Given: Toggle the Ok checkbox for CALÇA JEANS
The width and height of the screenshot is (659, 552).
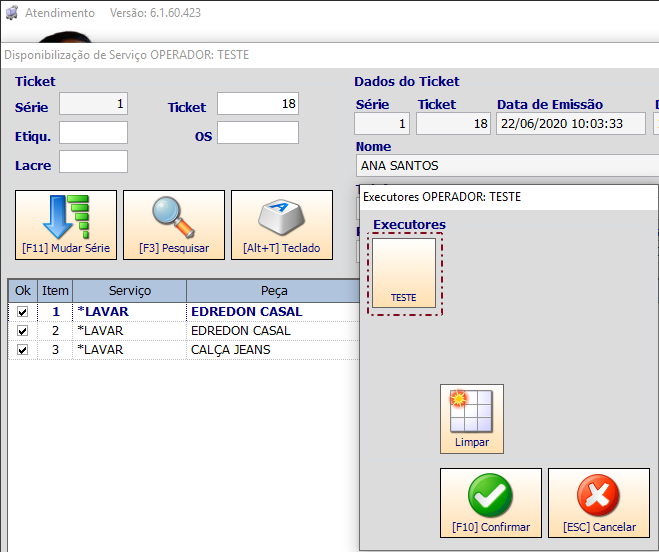Looking at the screenshot, I should [22, 350].
